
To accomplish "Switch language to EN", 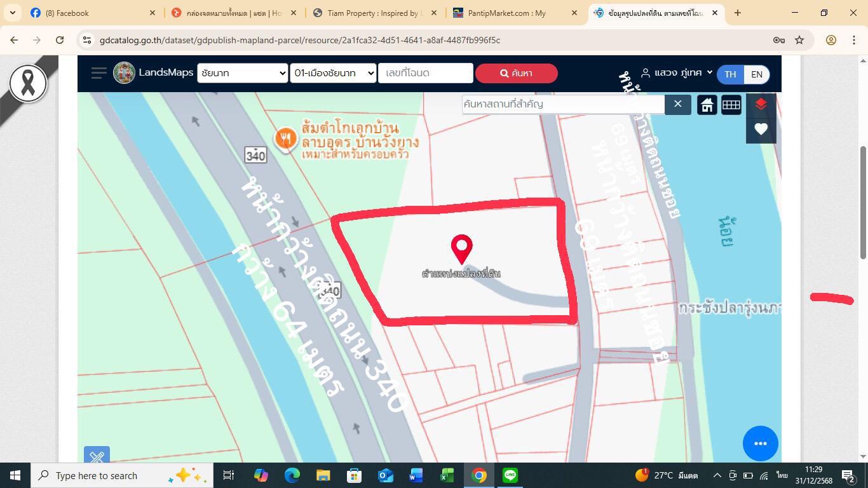I will (x=756, y=74).
